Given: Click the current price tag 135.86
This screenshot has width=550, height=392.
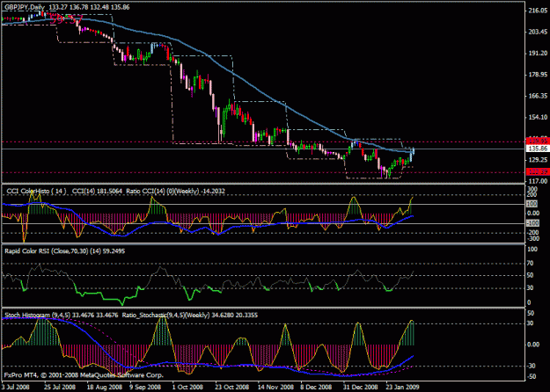Looking at the screenshot, I should pos(538,149).
